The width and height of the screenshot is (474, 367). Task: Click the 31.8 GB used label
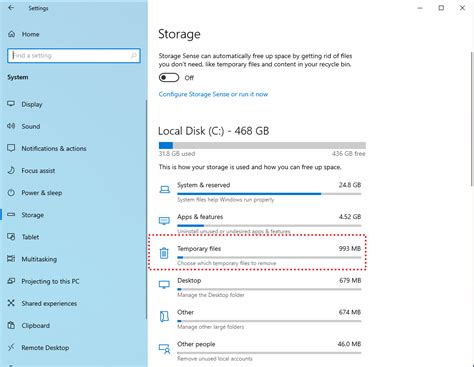click(177, 154)
